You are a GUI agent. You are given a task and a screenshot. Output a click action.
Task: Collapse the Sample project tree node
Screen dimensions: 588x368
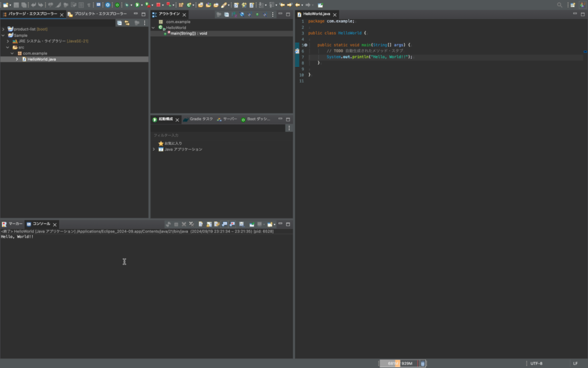[x=3, y=35]
